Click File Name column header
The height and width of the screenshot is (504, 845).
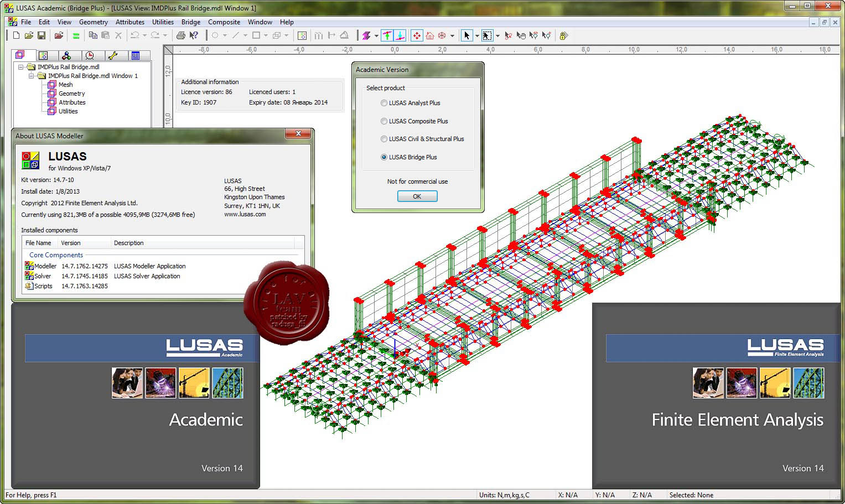click(38, 243)
